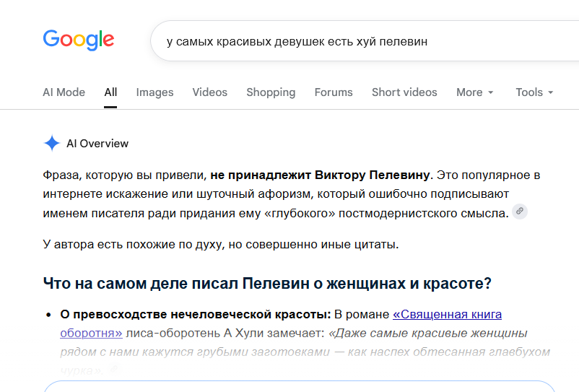Open the source link icon after first paragraph
This screenshot has height=392, width=579.
click(520, 212)
